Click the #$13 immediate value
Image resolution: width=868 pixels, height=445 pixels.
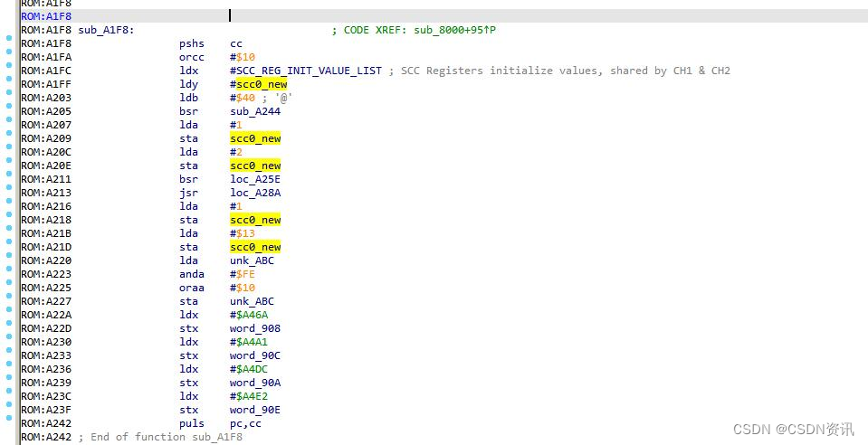[x=243, y=233]
